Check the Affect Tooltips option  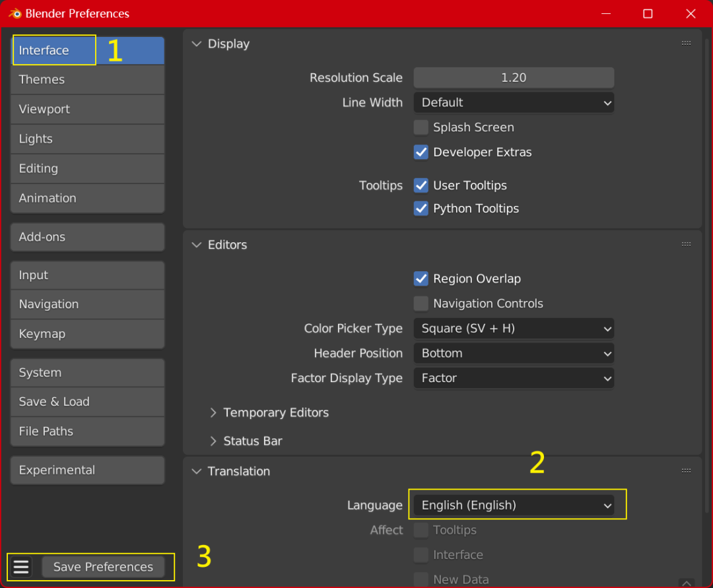coord(421,530)
